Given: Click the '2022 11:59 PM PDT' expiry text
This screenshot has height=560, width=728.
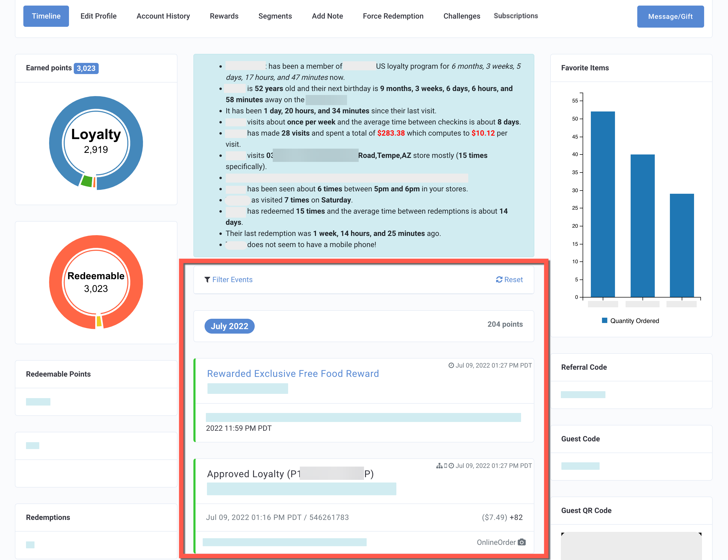Looking at the screenshot, I should tap(239, 428).
